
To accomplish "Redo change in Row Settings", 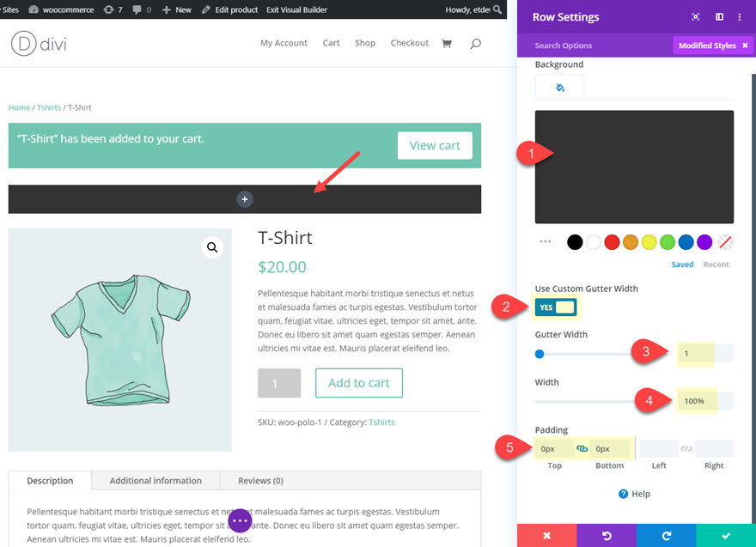I will pos(667,536).
